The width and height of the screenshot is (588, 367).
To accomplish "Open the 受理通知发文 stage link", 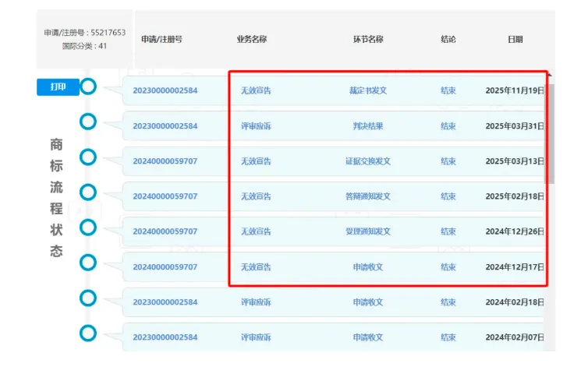I will 368,231.
